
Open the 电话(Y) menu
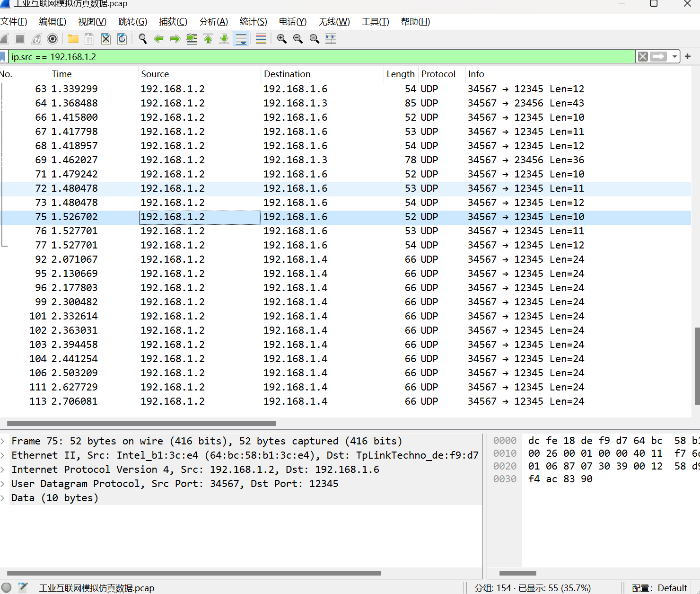tap(293, 22)
